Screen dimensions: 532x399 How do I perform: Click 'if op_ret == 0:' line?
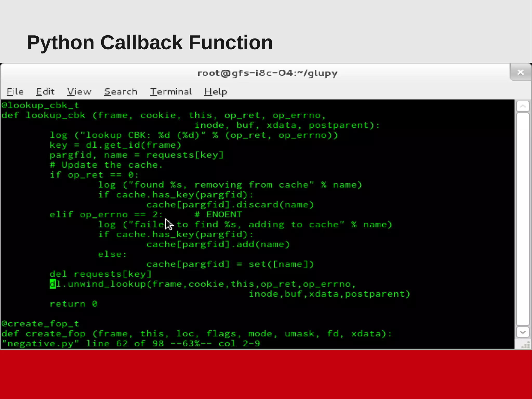(94, 175)
